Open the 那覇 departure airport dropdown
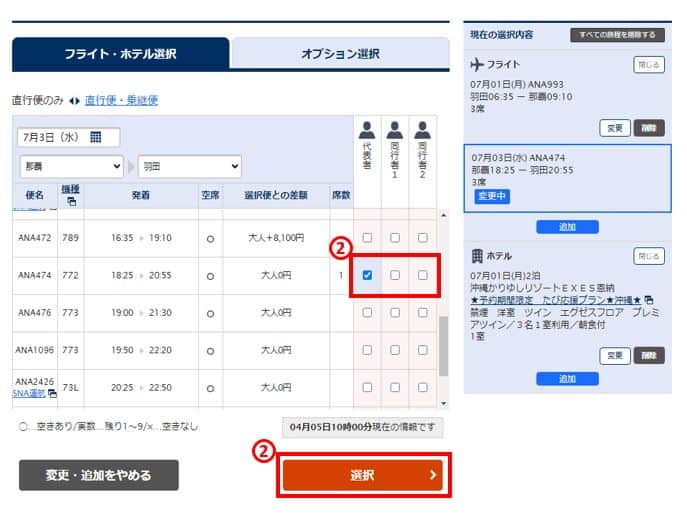Image resolution: width=687 pixels, height=530 pixels. (70, 167)
